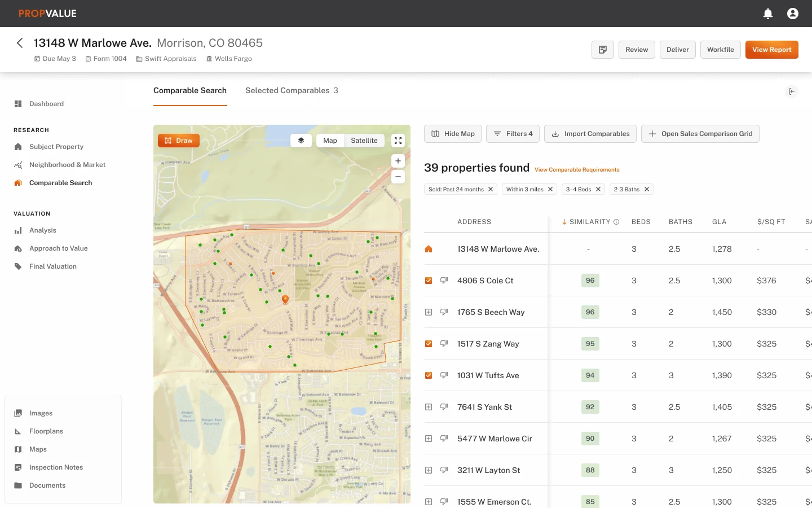Go back with the left arrow
Viewport: 812px width, 508px height.
(20, 43)
